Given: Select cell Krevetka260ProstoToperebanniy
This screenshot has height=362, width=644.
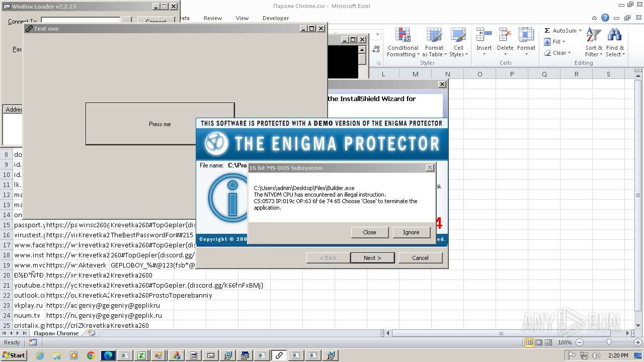Looking at the screenshot, I should tap(161, 295).
